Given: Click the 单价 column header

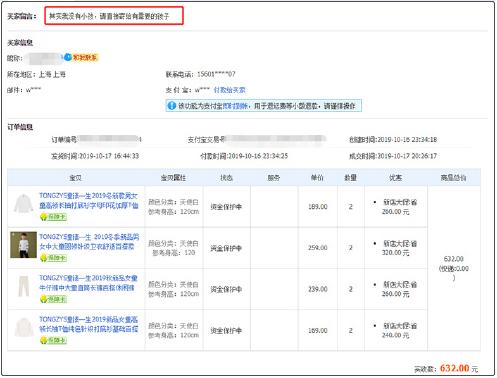Looking at the screenshot, I should pyautogui.click(x=317, y=178).
